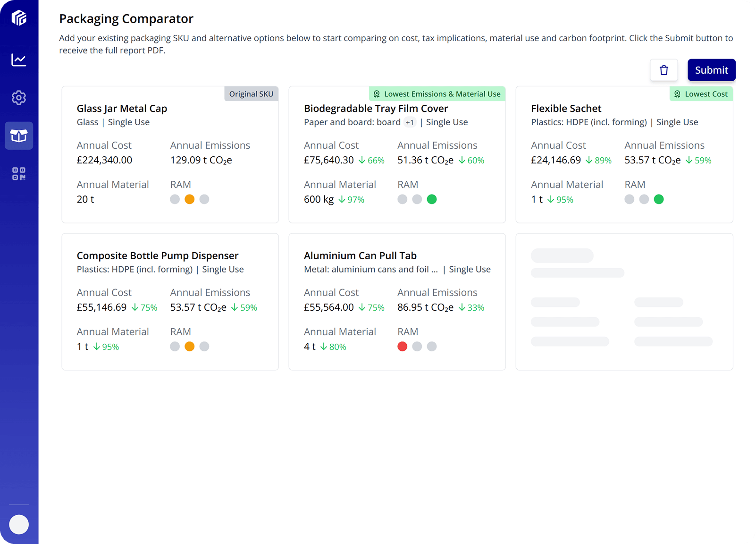Select the packaging box sidebar icon

[x=19, y=136]
